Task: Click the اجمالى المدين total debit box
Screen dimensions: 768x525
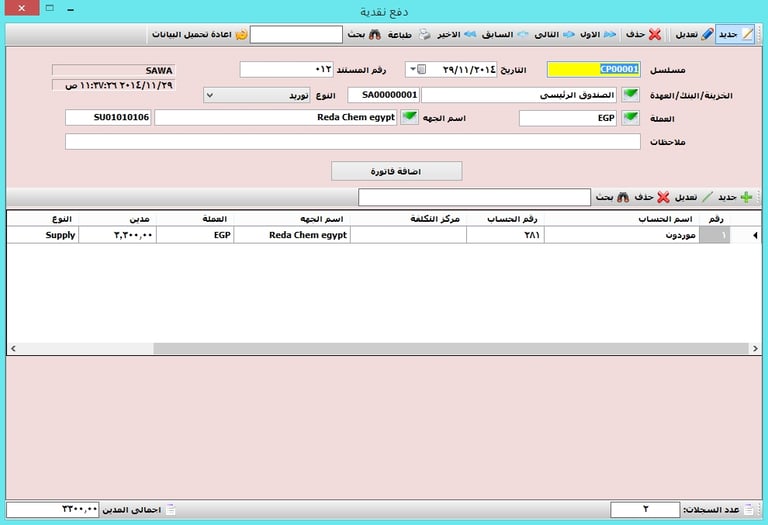Action: click(52, 509)
